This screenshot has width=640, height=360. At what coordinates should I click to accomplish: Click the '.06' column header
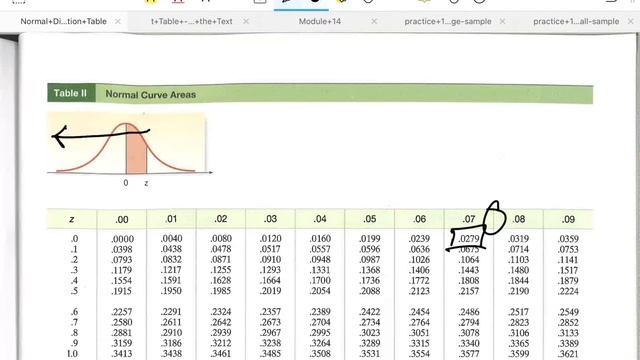(x=420, y=219)
